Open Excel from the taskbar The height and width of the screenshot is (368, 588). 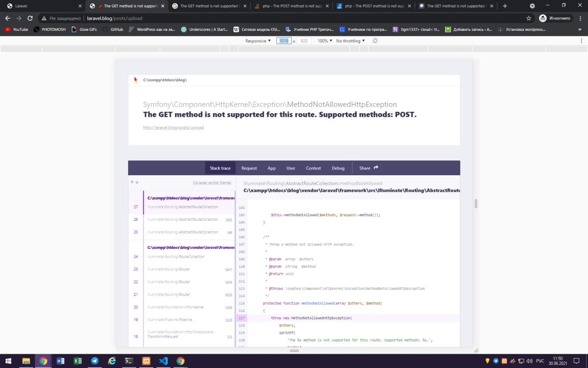click(x=78, y=361)
